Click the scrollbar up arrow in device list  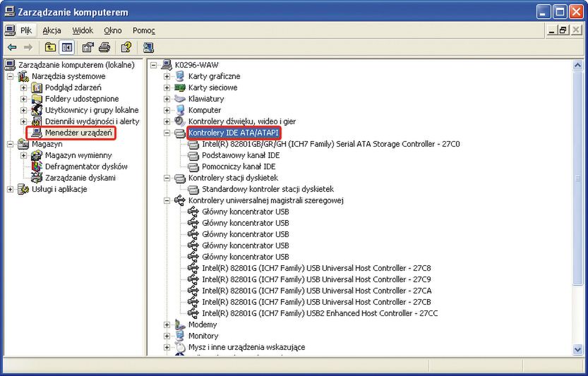point(577,65)
